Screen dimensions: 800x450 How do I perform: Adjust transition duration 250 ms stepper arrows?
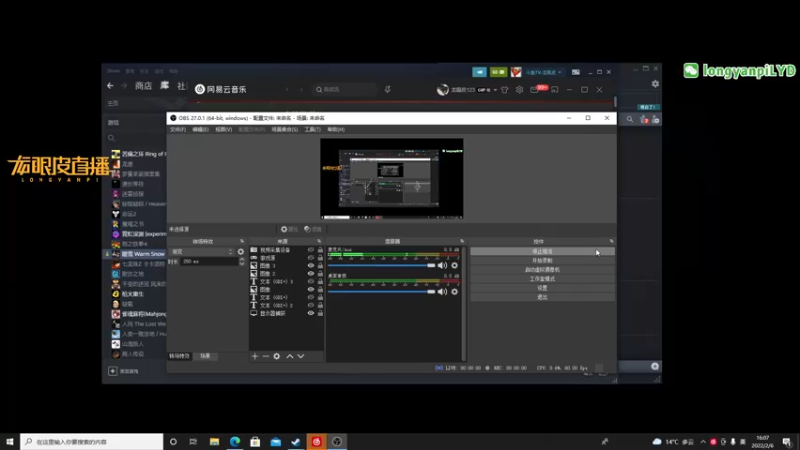[242, 261]
